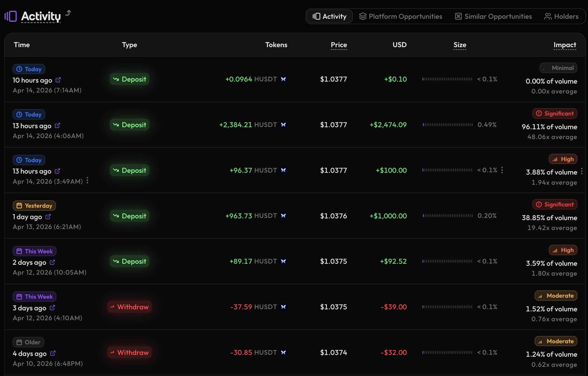
Task: Click the Price column header
Action: coord(339,45)
